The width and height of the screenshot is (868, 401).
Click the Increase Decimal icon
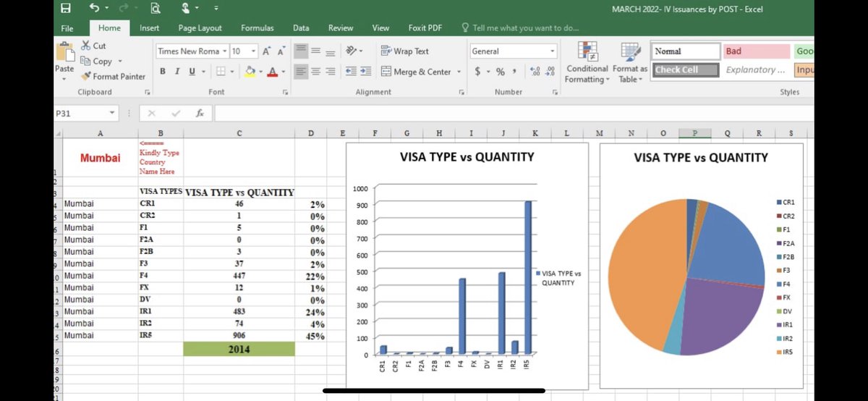coord(535,72)
